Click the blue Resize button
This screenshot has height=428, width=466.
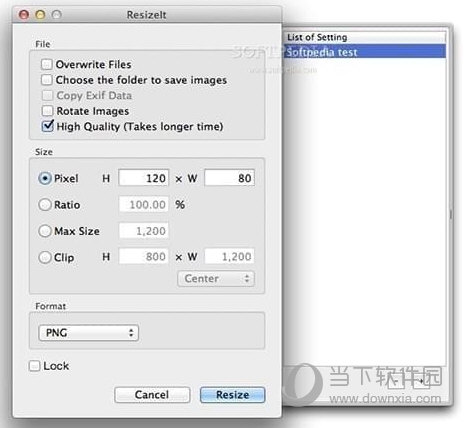pyautogui.click(x=233, y=395)
